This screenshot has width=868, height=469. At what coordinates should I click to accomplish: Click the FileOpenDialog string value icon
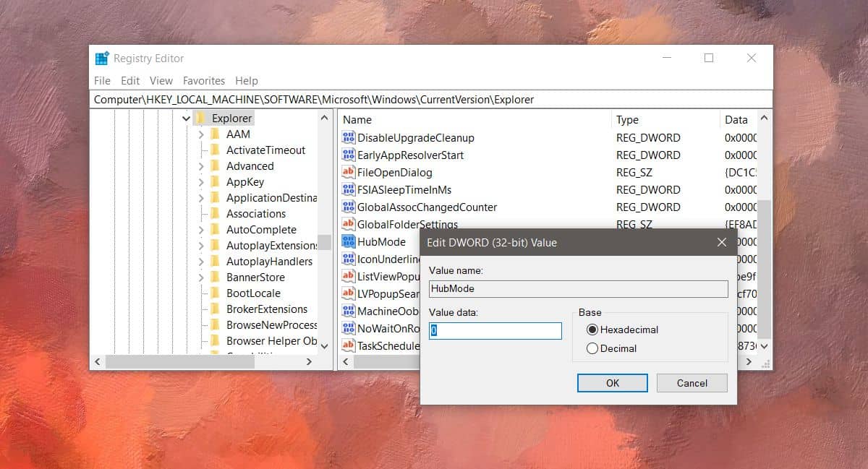(x=349, y=172)
